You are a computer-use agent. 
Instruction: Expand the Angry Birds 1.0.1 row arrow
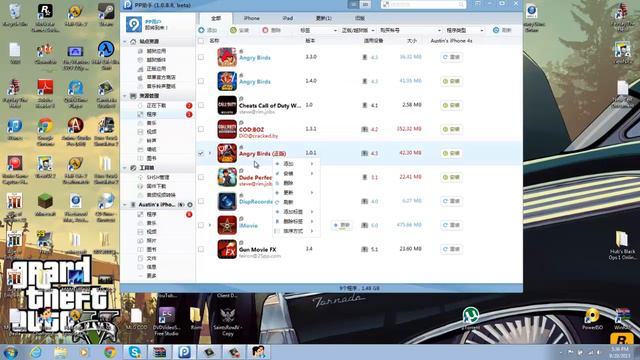210,153
